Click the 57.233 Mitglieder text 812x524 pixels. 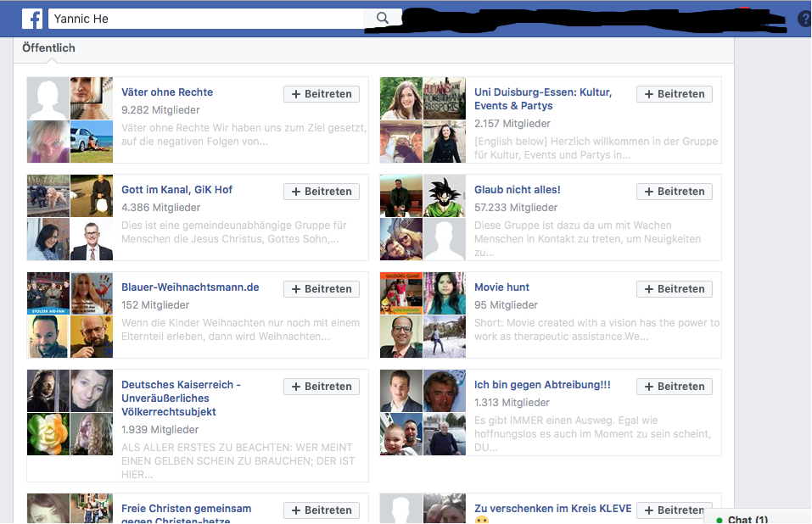(x=516, y=208)
